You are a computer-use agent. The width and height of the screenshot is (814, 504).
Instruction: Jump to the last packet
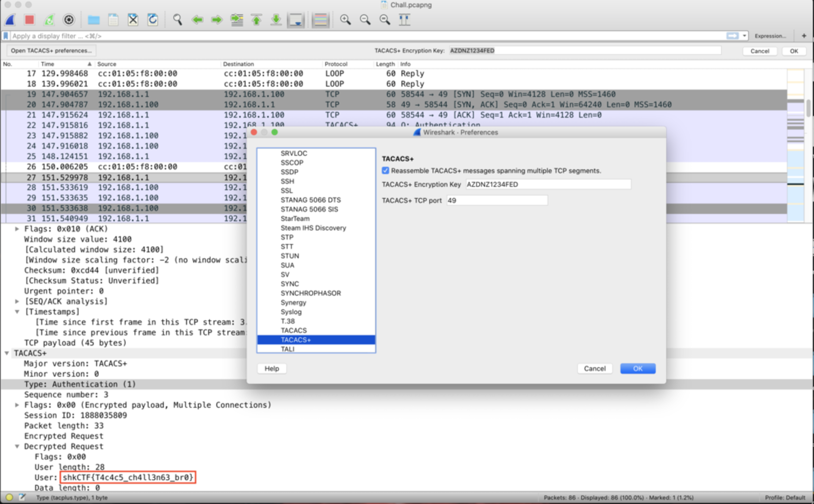276,20
